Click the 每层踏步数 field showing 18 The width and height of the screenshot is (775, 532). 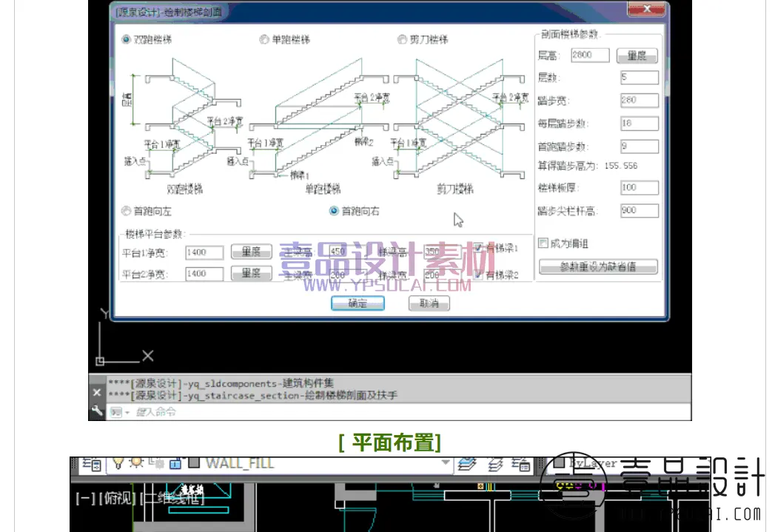640,124
